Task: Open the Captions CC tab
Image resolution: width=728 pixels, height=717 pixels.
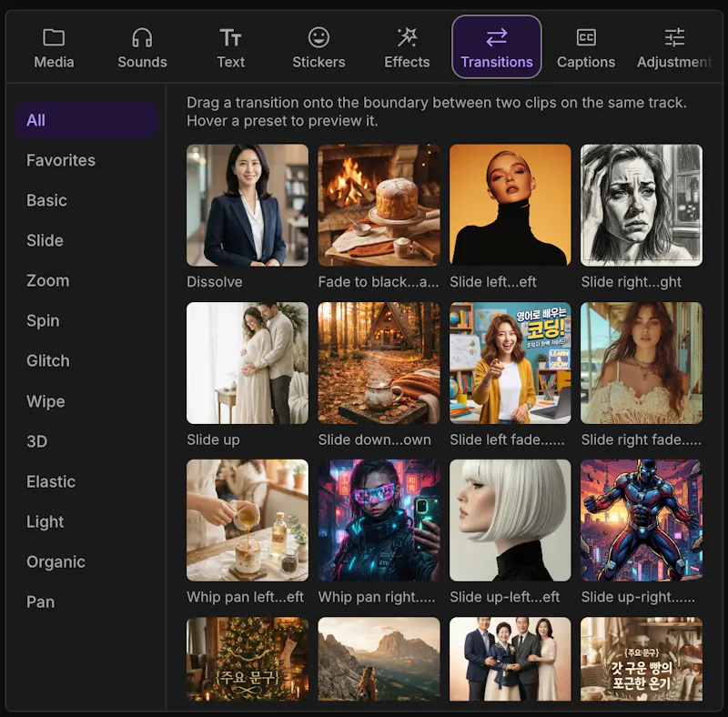Action: pyautogui.click(x=586, y=48)
